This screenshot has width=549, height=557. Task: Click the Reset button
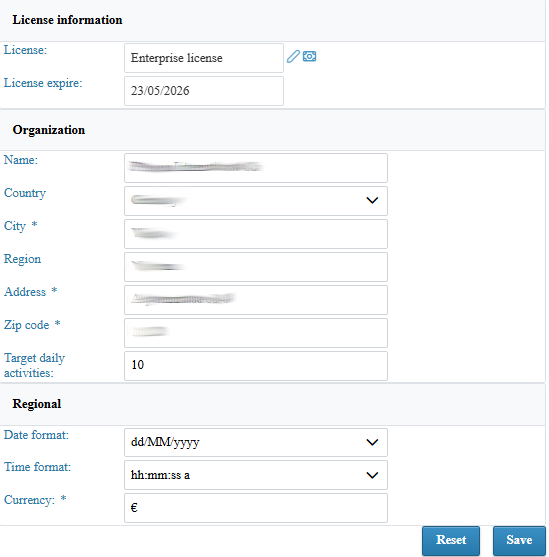(451, 540)
